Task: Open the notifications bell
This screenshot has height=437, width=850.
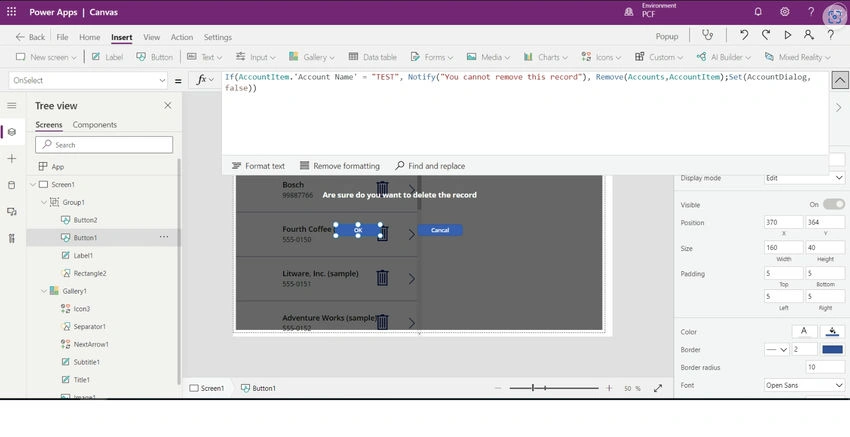Action: [758, 11]
